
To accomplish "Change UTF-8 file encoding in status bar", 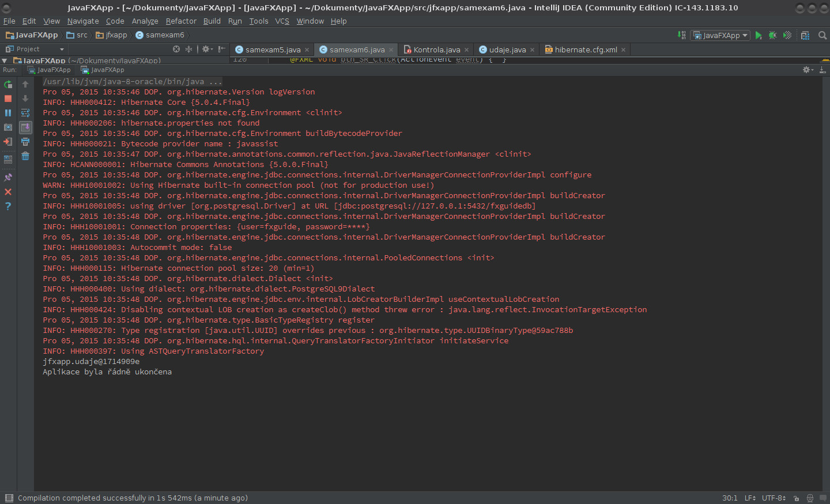I will pos(774,498).
